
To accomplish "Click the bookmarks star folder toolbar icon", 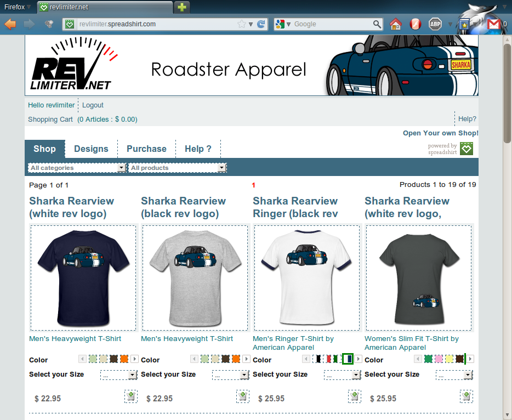I will 464,24.
